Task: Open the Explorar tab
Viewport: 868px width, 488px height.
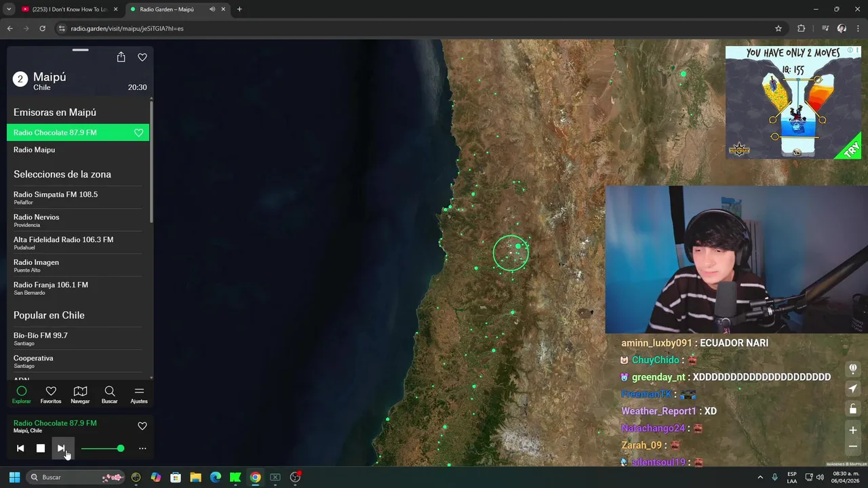Action: point(22,395)
